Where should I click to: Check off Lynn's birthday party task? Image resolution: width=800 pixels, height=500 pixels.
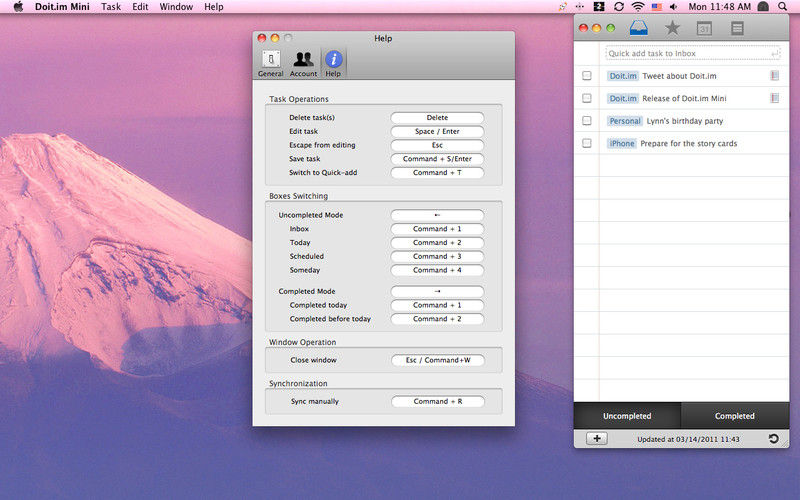point(587,121)
